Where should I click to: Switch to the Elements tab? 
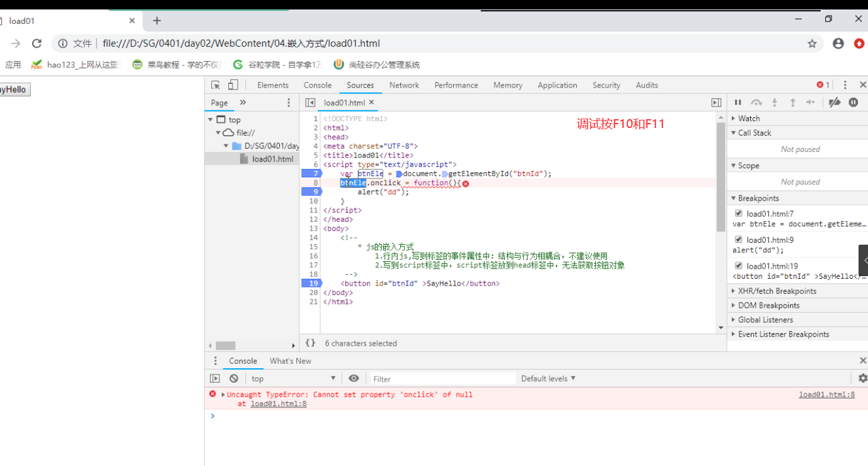click(273, 85)
